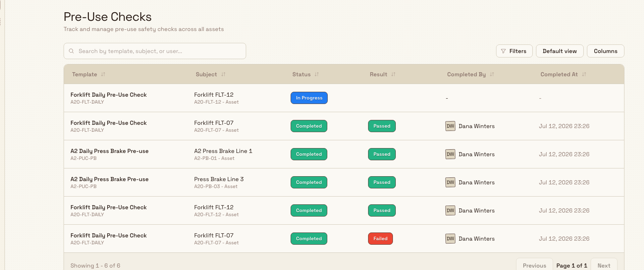Image resolution: width=644 pixels, height=270 pixels.
Task: Click the Status column header label
Action: [x=301, y=74]
